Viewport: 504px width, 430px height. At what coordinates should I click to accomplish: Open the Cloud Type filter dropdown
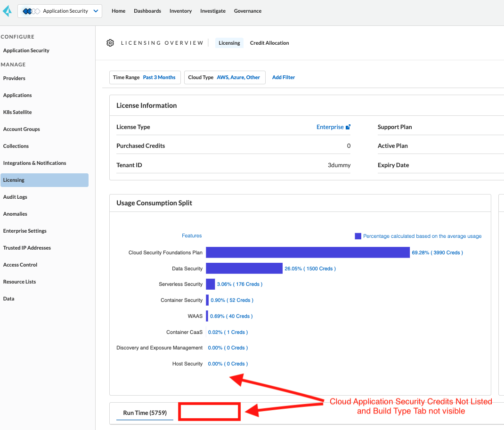click(x=224, y=77)
